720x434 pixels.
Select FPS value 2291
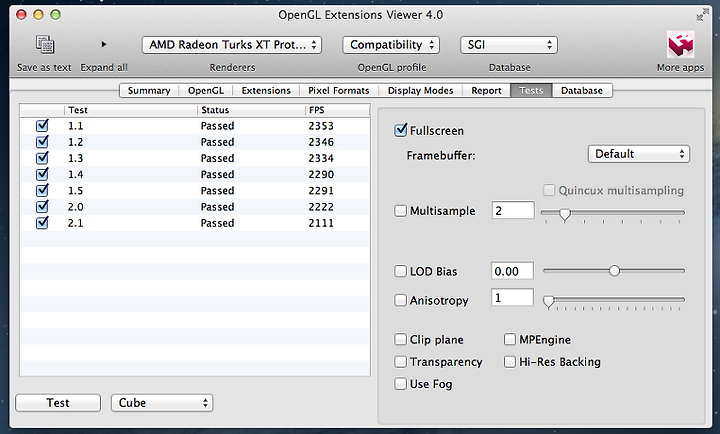[x=321, y=191]
